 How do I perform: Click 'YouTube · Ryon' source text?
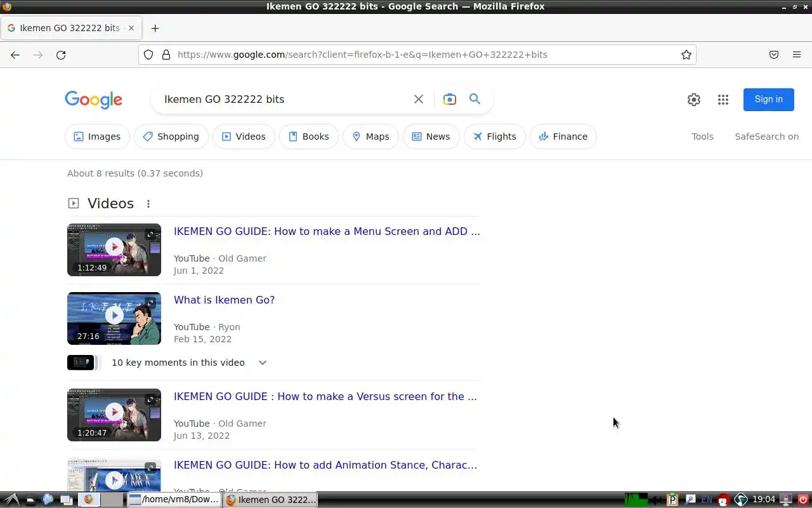pos(207,327)
